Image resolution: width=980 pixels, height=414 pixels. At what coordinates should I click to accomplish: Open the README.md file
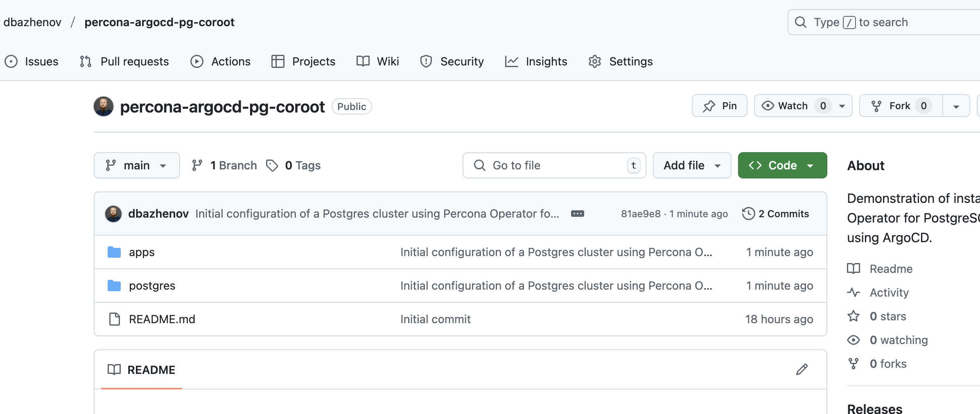click(x=162, y=319)
